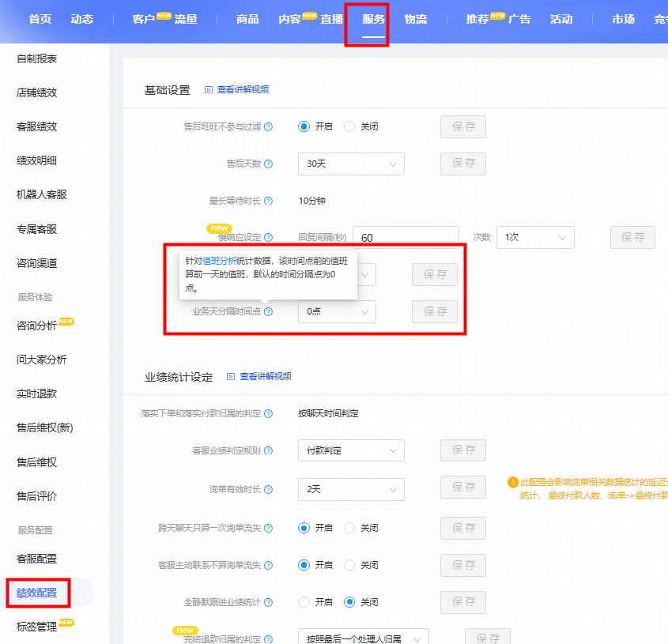Select 关闭 for 跨天聊天只算一次询单流失
Viewport: 668px width, 644px height.
pyautogui.click(x=349, y=528)
